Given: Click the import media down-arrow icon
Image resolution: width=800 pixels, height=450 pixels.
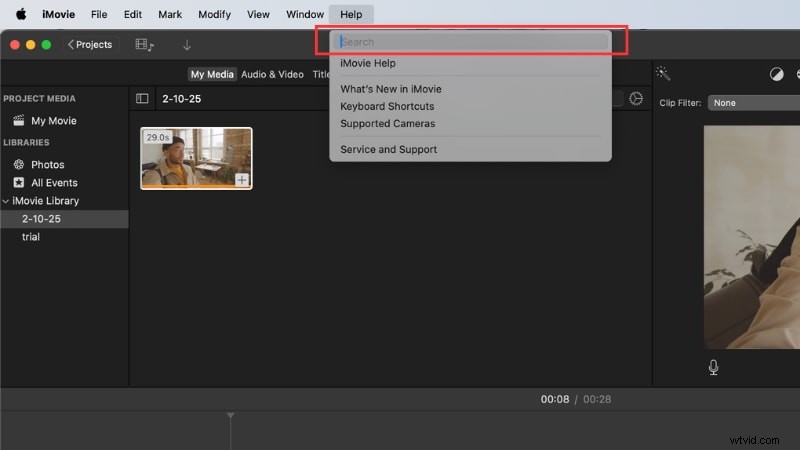Looking at the screenshot, I should pyautogui.click(x=187, y=45).
